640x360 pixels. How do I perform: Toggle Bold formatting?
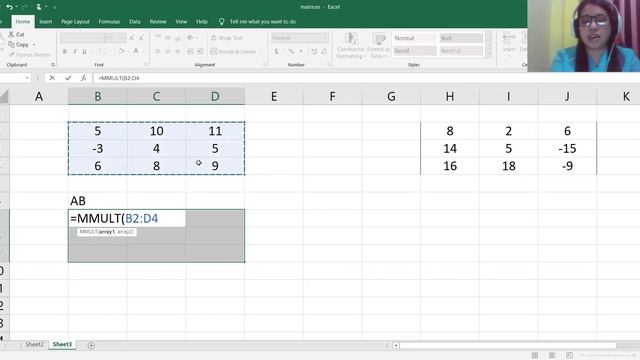click(x=64, y=51)
